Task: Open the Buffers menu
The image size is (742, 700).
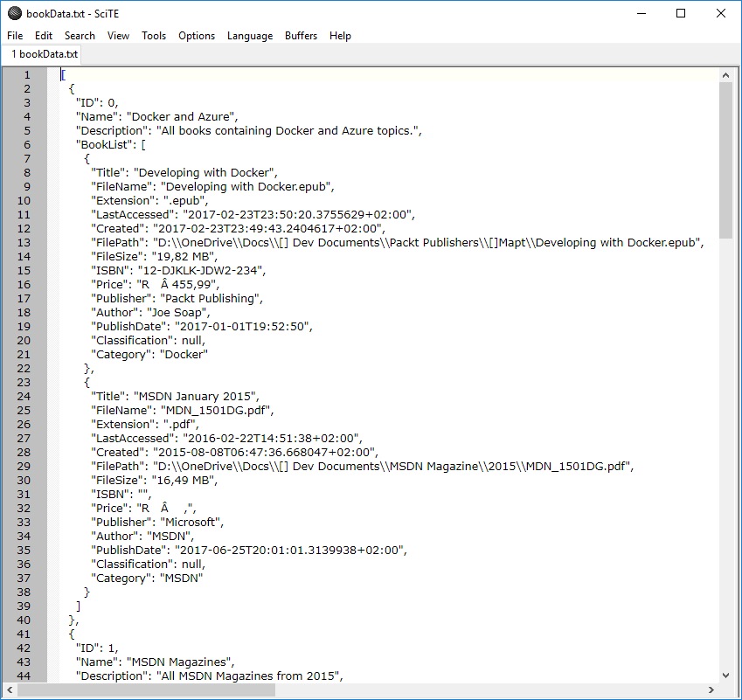Action: (x=301, y=36)
